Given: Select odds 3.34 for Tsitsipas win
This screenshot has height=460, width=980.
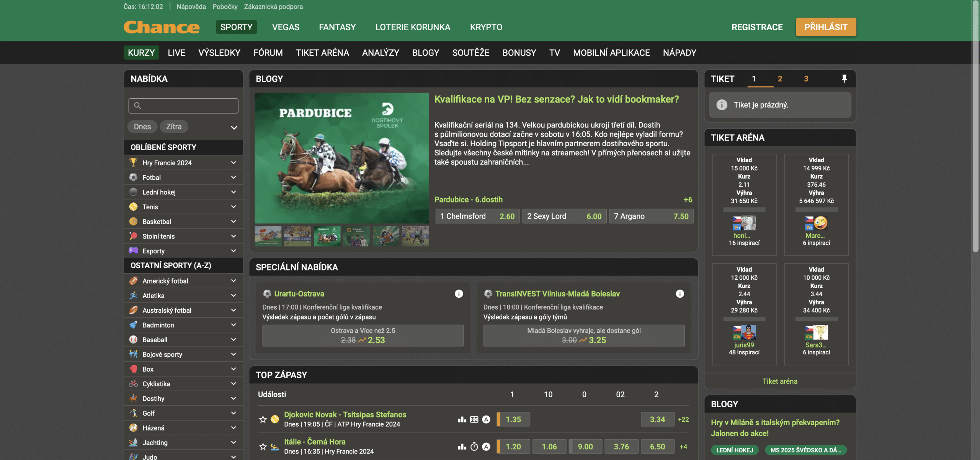Looking at the screenshot, I should pos(657,419).
